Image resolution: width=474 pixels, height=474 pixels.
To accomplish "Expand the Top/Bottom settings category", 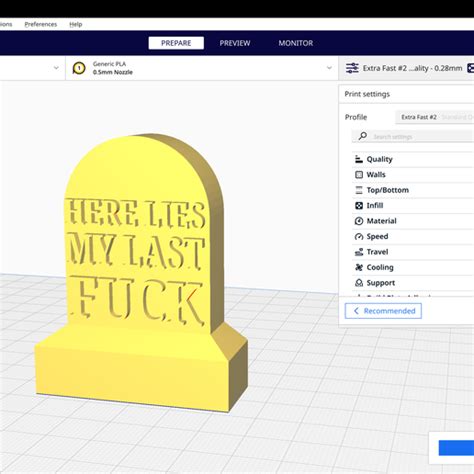I will tap(413, 190).
